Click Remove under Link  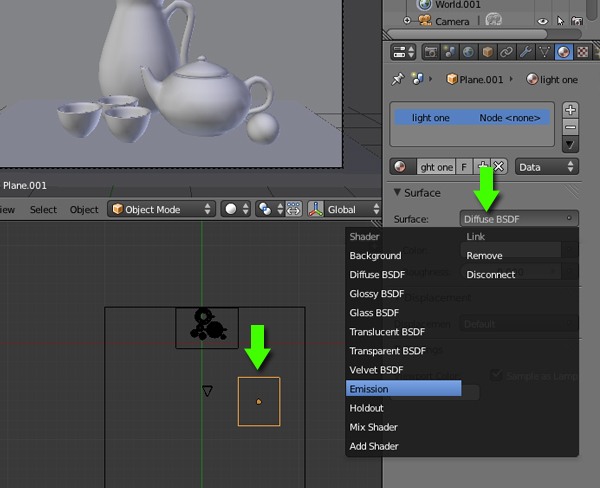tap(484, 256)
